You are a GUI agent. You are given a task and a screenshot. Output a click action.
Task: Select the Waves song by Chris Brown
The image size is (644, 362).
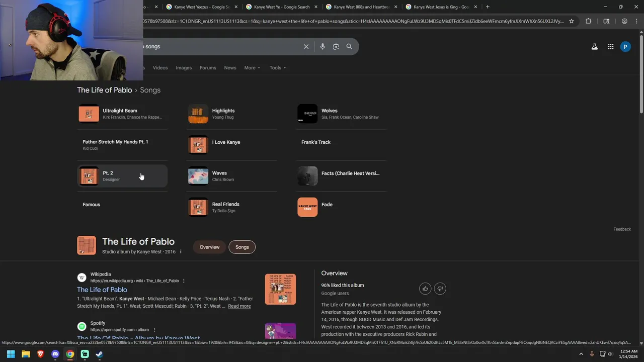(232, 176)
